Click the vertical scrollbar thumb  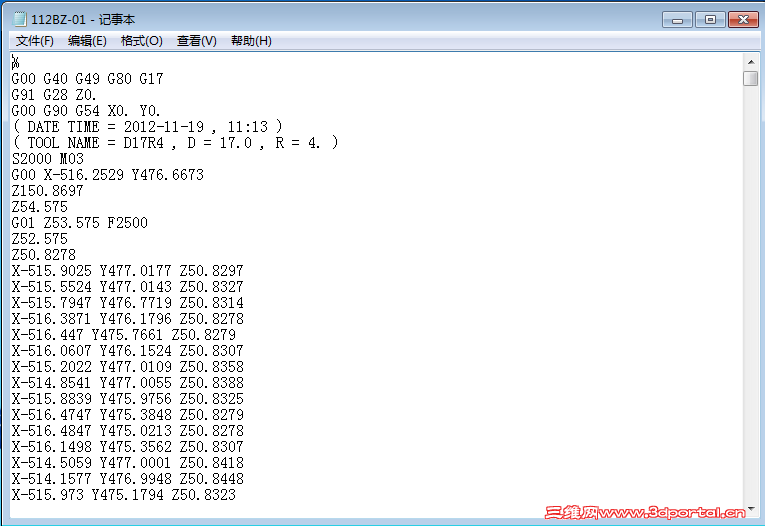(751, 79)
